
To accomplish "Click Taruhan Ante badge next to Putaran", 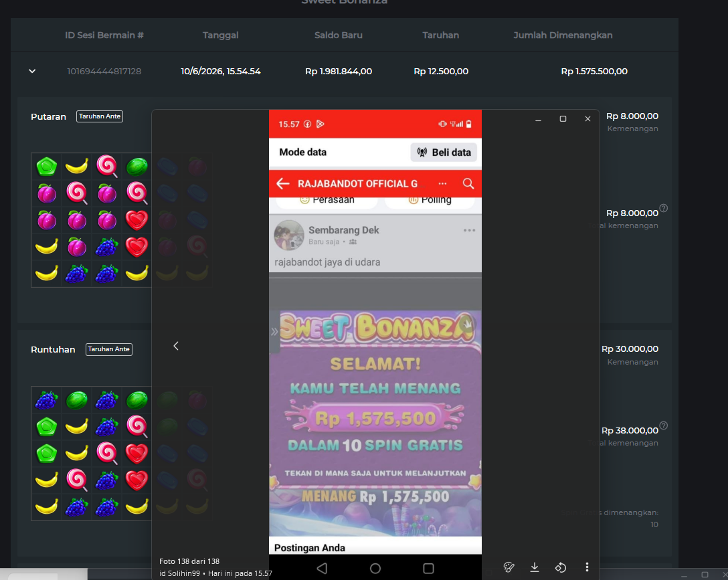I will click(x=99, y=116).
